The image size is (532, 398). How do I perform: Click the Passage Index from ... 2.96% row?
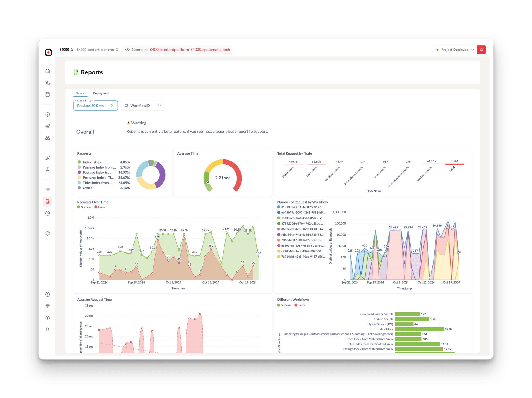pyautogui.click(x=104, y=167)
